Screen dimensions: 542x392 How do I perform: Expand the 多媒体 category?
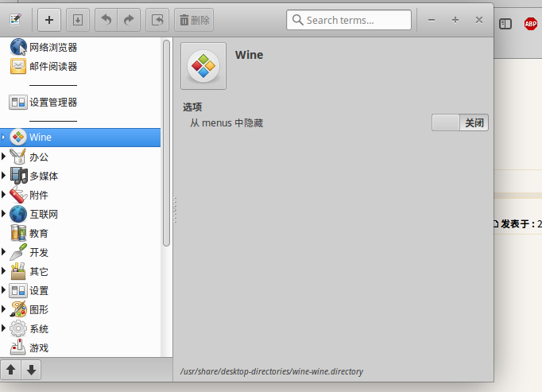click(x=3, y=176)
